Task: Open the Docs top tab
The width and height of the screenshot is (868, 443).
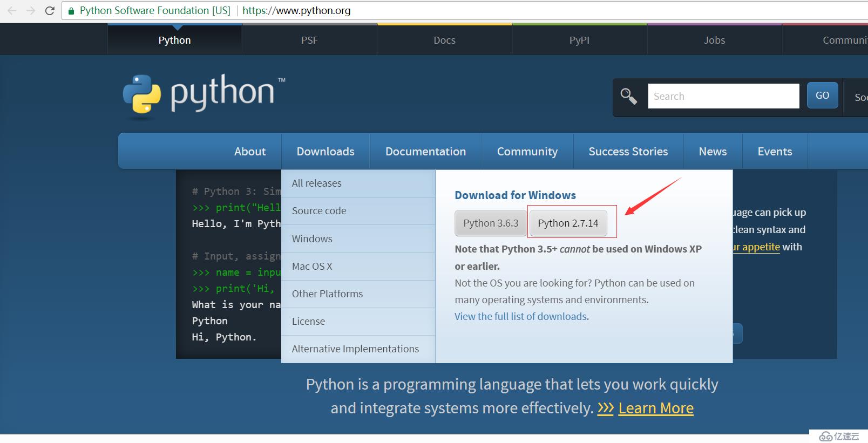Action: point(444,40)
